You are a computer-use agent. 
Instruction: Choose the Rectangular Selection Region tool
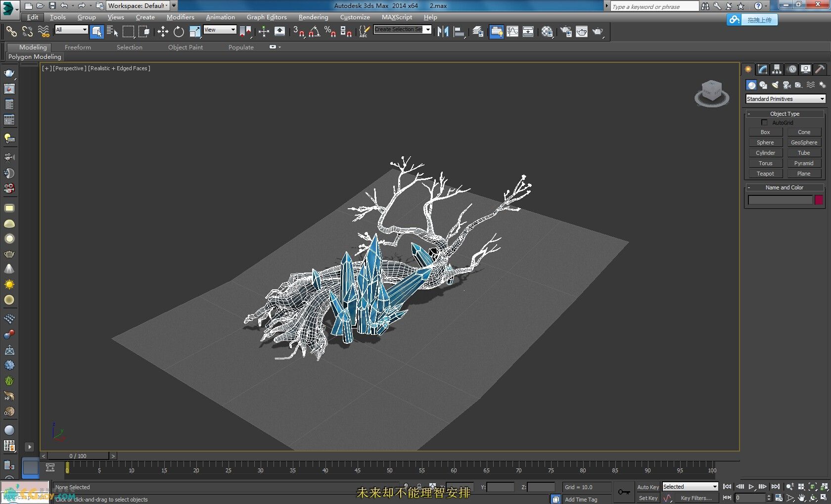[128, 32]
